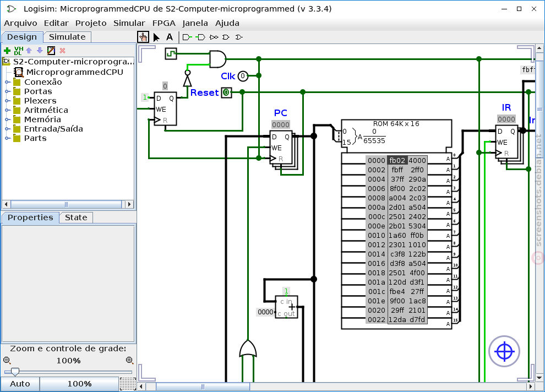Click ROM cell containing a004

point(397,198)
